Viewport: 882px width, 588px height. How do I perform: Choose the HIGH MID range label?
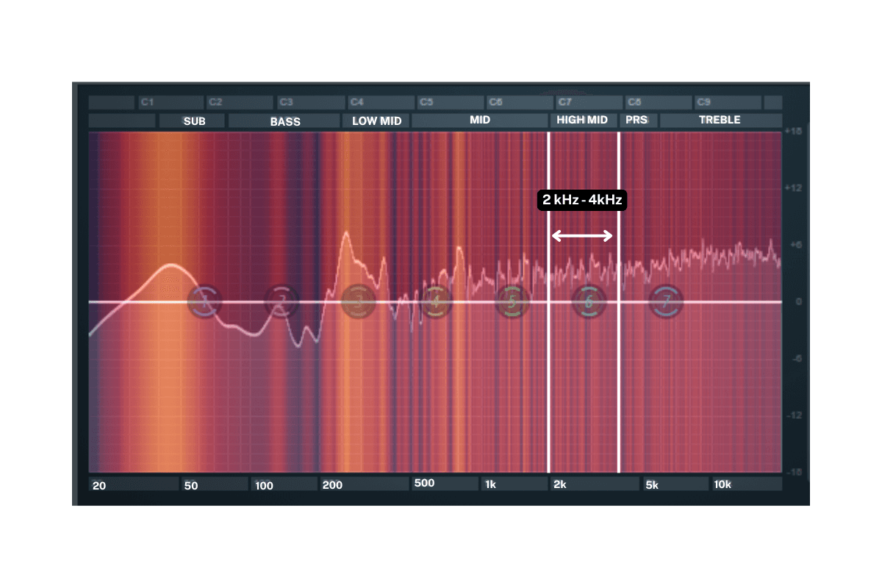pos(583,120)
